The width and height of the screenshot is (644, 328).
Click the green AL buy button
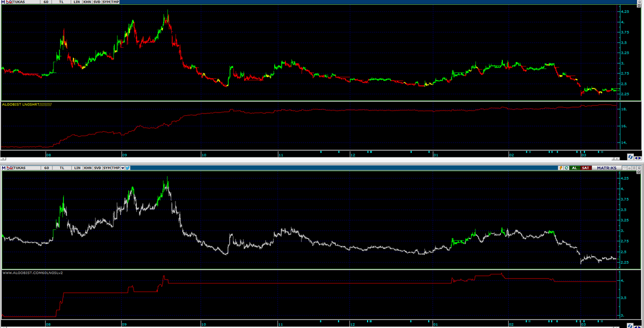pyautogui.click(x=575, y=168)
